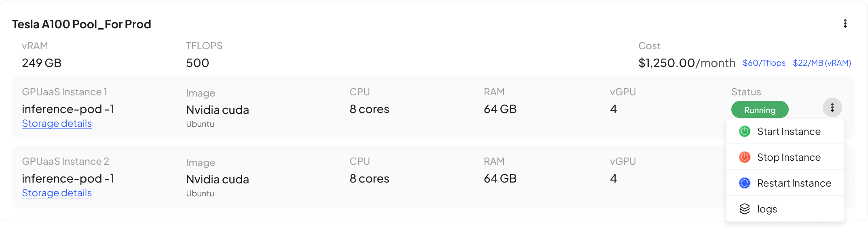The width and height of the screenshot is (868, 227).
Task: Open the Tesla A100 Pool options menu
Action: pyautogui.click(x=845, y=24)
